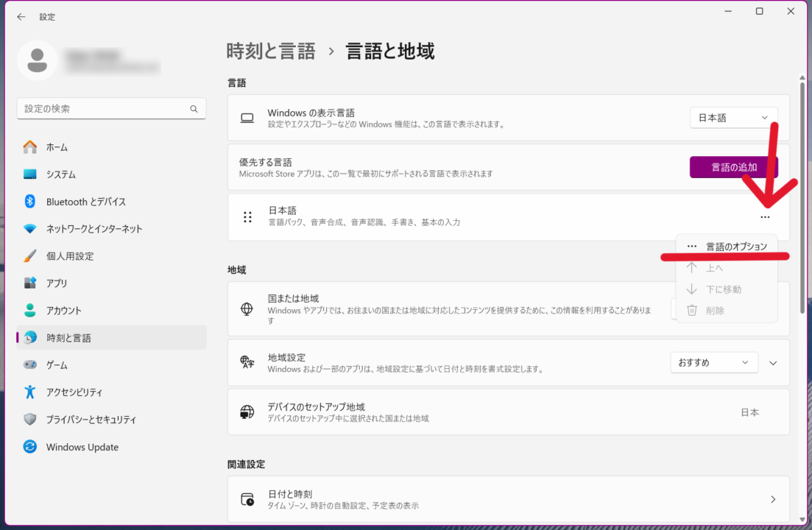Choose 下に移動 in the context menu

pos(727,289)
